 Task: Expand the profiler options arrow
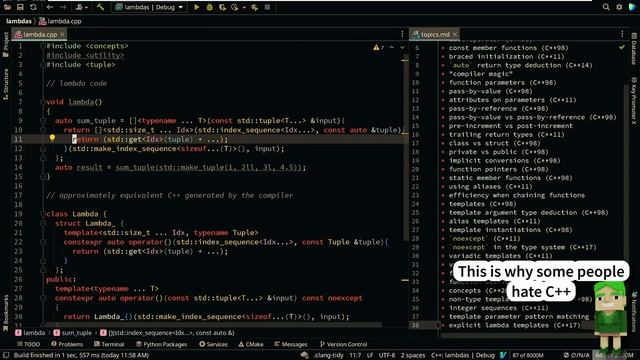click(244, 7)
